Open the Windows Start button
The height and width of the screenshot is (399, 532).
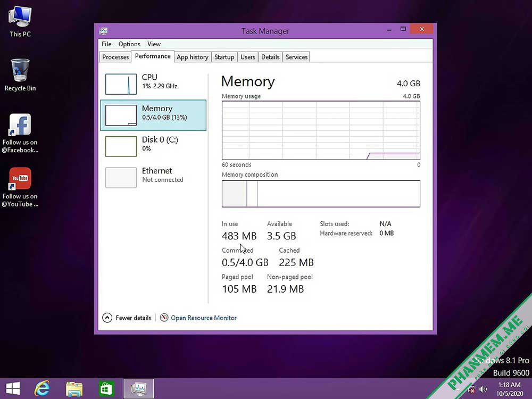click(x=13, y=388)
